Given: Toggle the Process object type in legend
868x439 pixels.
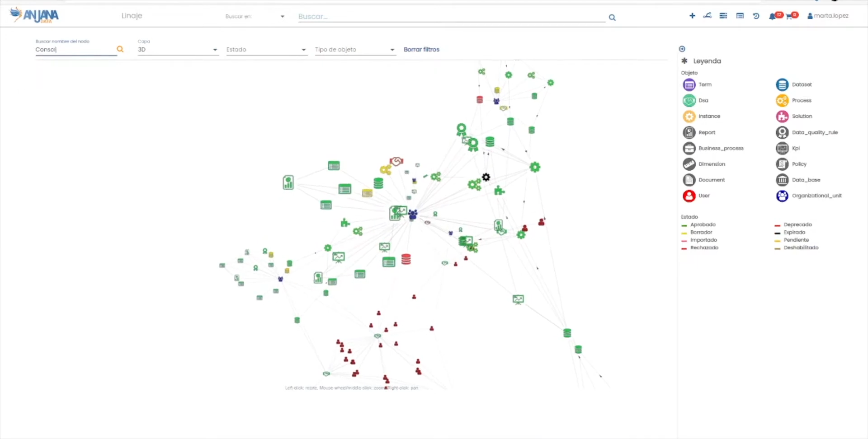Looking at the screenshot, I should click(782, 100).
